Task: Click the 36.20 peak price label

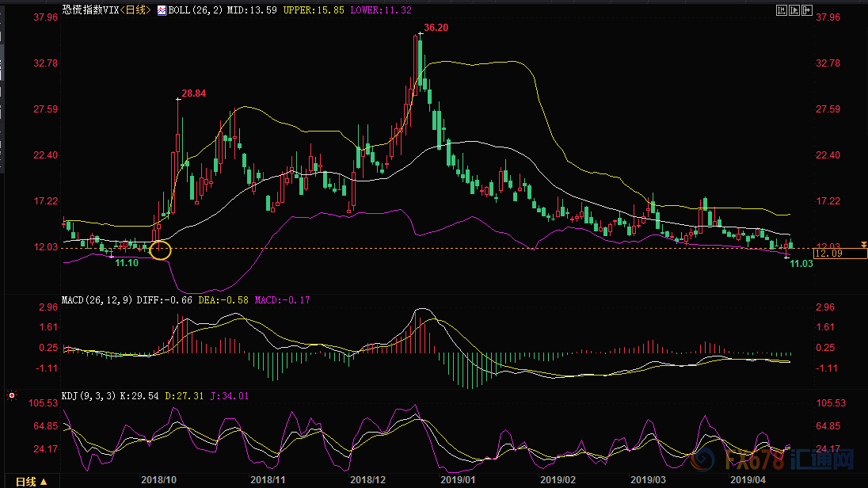Action: coord(436,28)
